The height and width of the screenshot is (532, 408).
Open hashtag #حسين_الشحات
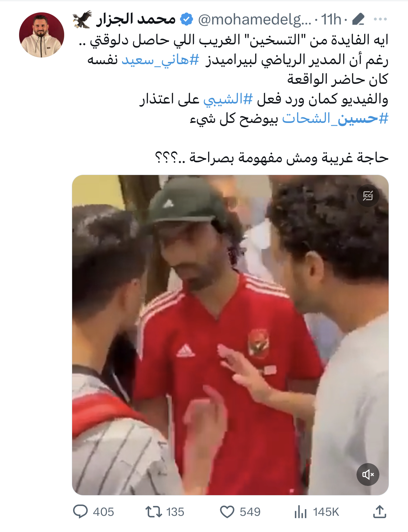(x=335, y=118)
